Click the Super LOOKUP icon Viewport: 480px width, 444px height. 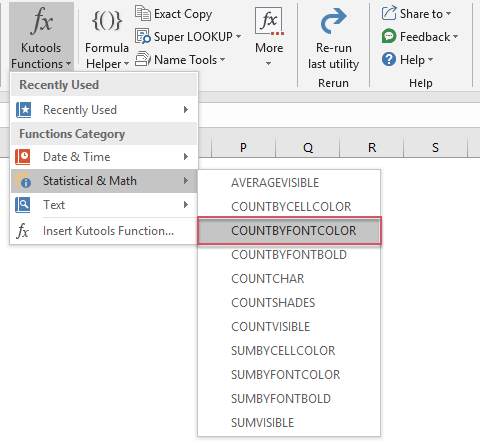[143, 36]
